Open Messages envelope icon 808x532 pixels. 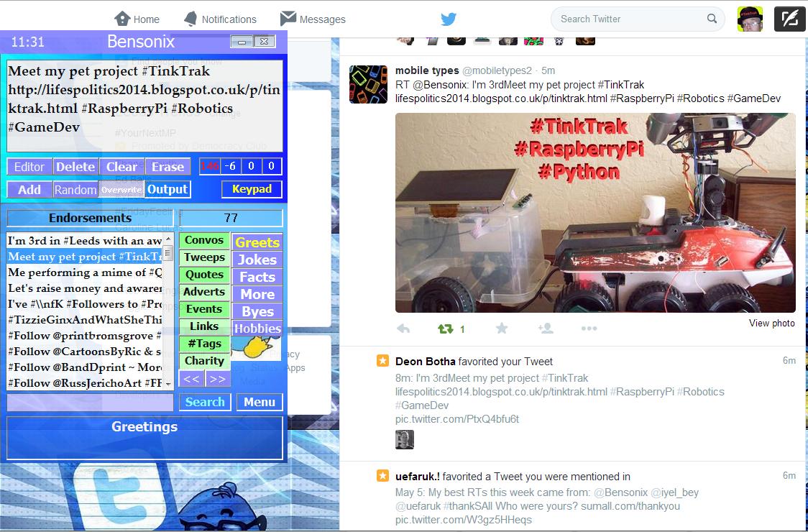click(288, 19)
